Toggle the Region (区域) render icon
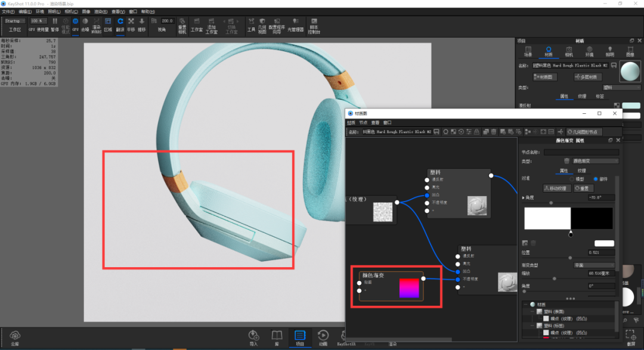 click(108, 21)
